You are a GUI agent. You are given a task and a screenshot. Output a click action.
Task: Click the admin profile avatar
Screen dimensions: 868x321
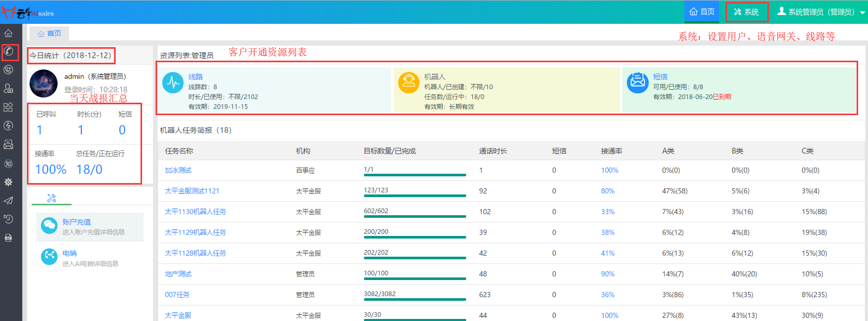pos(44,83)
